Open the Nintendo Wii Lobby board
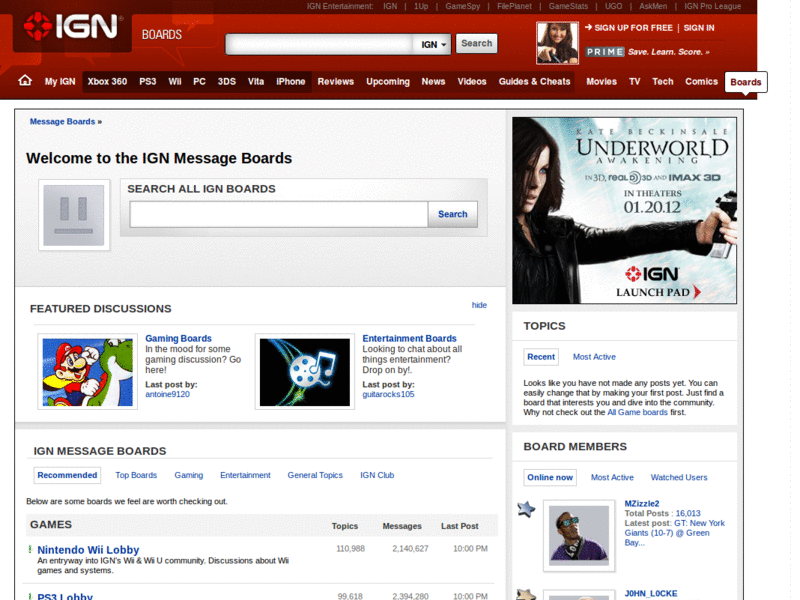 tap(88, 549)
